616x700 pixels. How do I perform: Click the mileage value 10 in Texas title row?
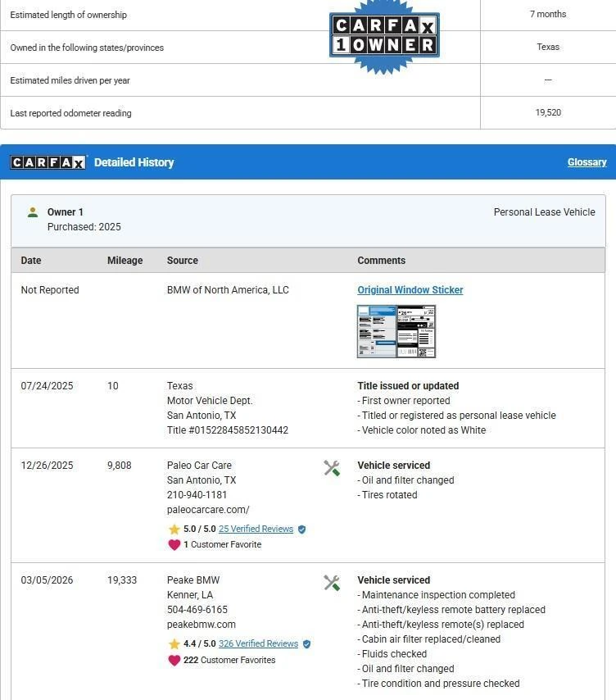tap(113, 386)
